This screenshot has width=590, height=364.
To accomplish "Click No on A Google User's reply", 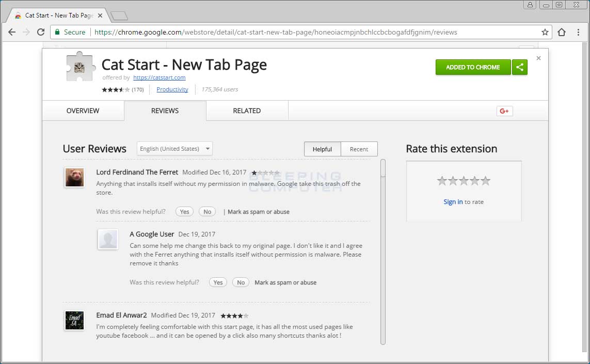I will tap(241, 282).
